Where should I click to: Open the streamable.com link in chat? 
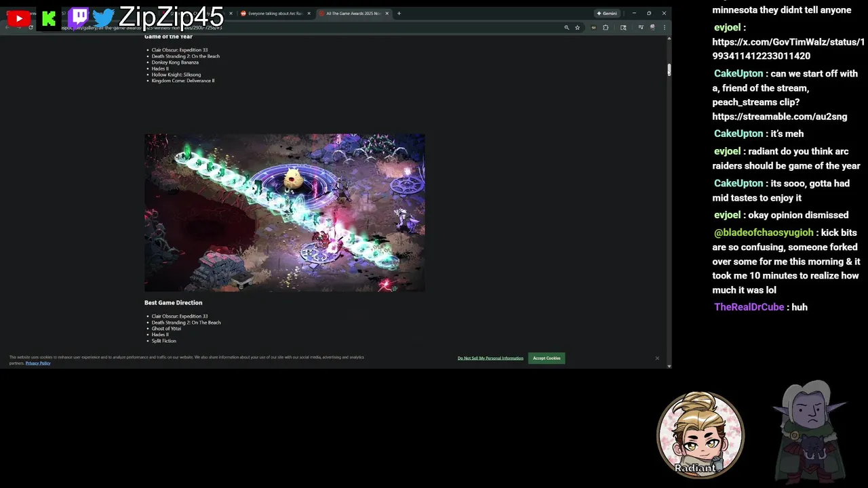click(779, 117)
